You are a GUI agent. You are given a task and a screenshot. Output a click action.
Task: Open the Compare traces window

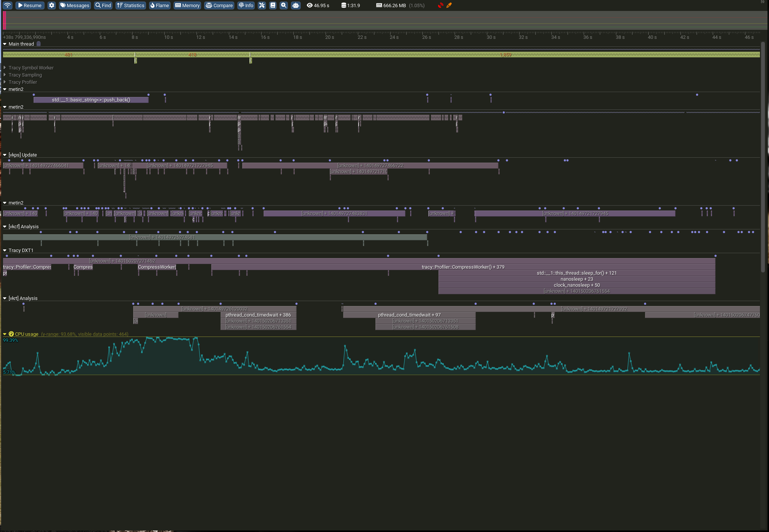[219, 5]
